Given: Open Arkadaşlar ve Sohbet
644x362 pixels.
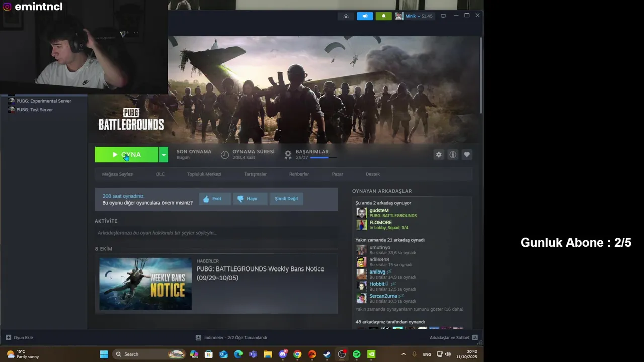Looking at the screenshot, I should pyautogui.click(x=454, y=338).
